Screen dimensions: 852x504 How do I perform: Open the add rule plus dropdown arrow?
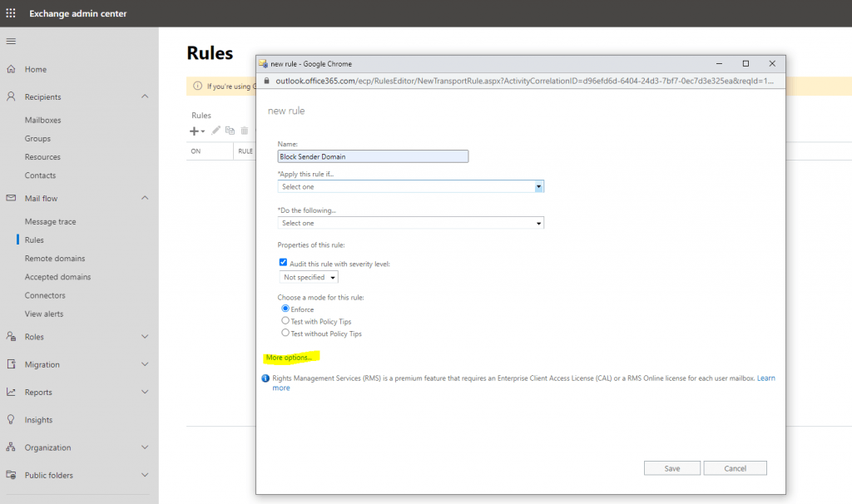pos(203,131)
